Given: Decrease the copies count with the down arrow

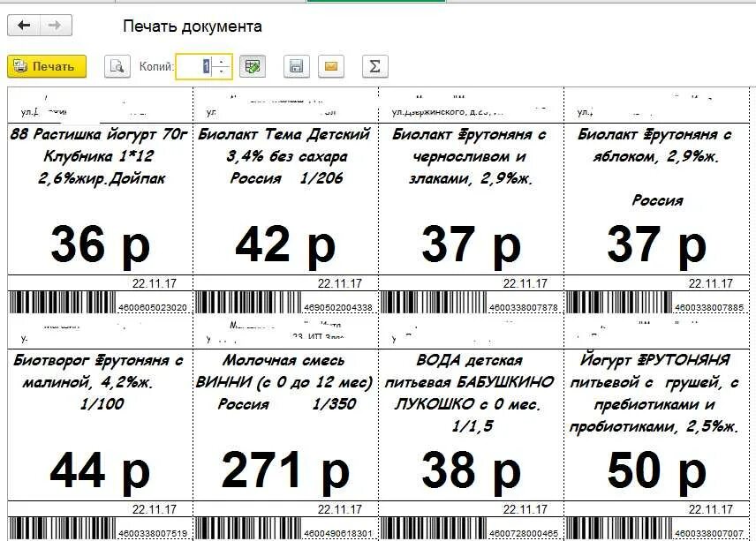Looking at the screenshot, I should [222, 71].
